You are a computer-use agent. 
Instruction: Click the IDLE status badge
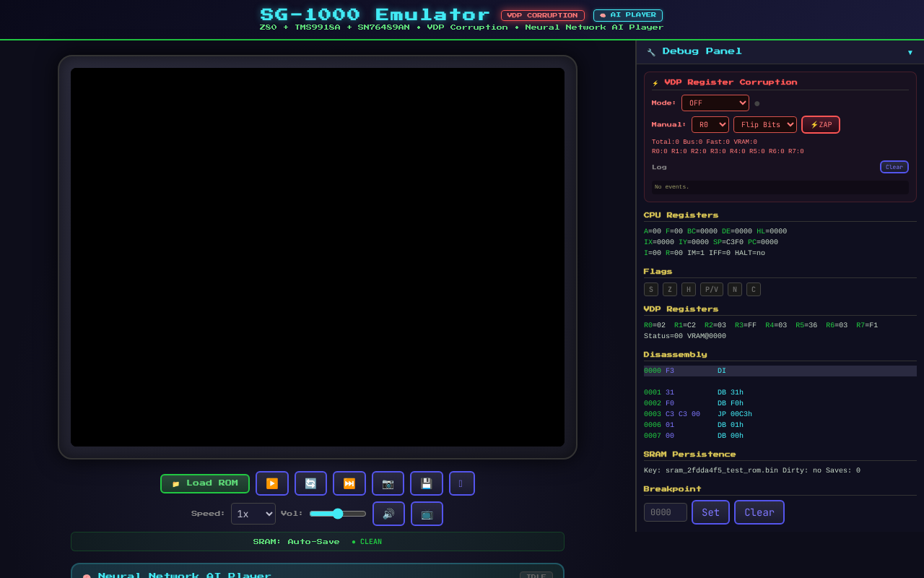click(x=536, y=576)
